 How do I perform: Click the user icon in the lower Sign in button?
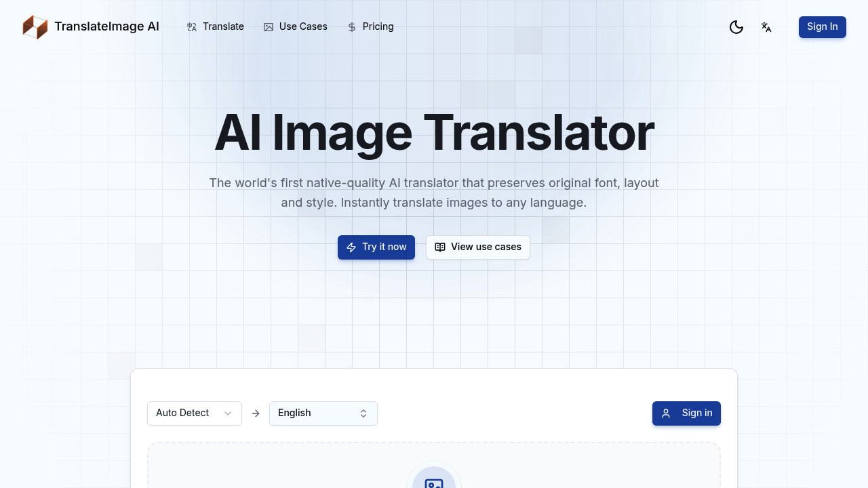point(666,413)
